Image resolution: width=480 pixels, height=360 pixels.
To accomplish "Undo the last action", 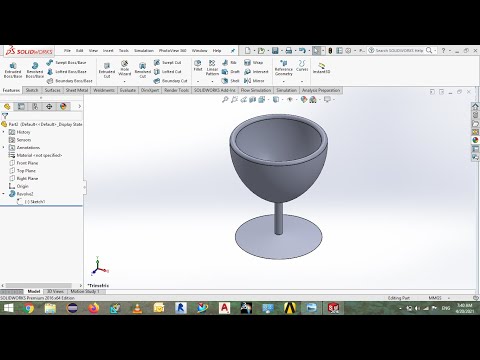I will pyautogui.click(x=302, y=51).
